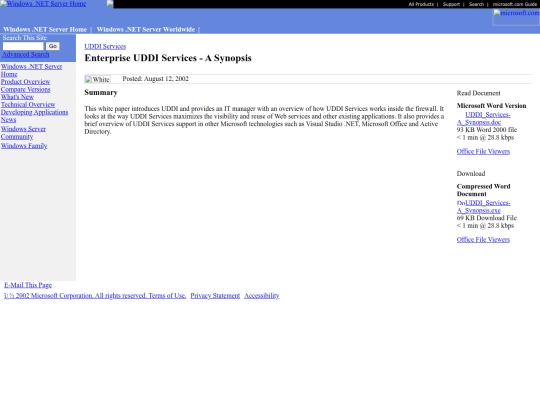This screenshot has height=405, width=540.
Task: Click the White paper image icon
Action: coord(97,79)
